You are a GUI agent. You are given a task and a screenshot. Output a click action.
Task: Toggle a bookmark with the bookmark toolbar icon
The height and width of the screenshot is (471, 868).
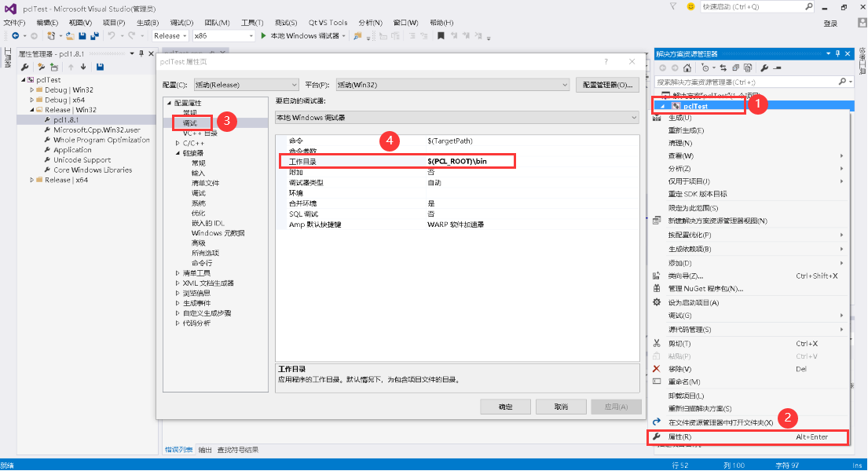pyautogui.click(x=441, y=36)
